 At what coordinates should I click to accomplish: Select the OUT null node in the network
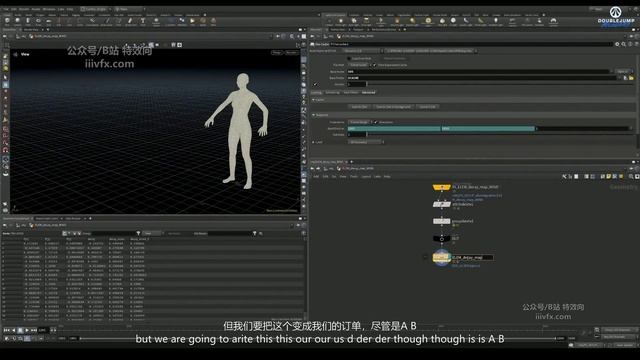pos(441,238)
